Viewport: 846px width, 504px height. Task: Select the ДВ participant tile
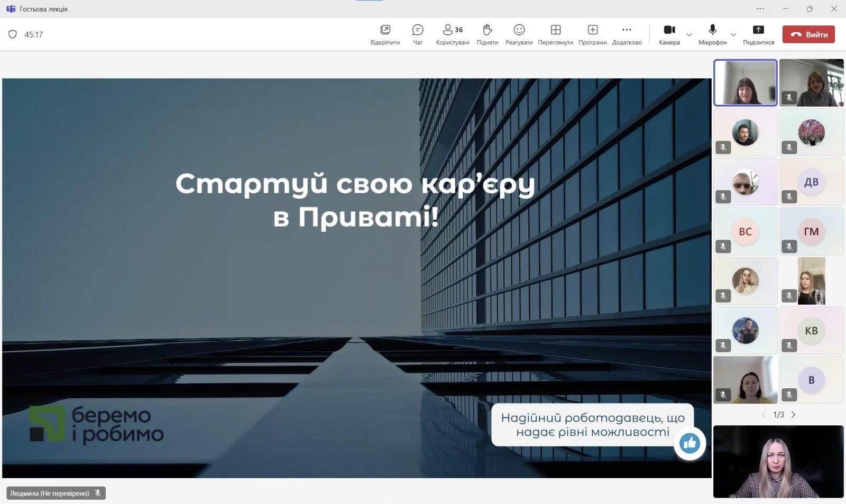point(811,182)
